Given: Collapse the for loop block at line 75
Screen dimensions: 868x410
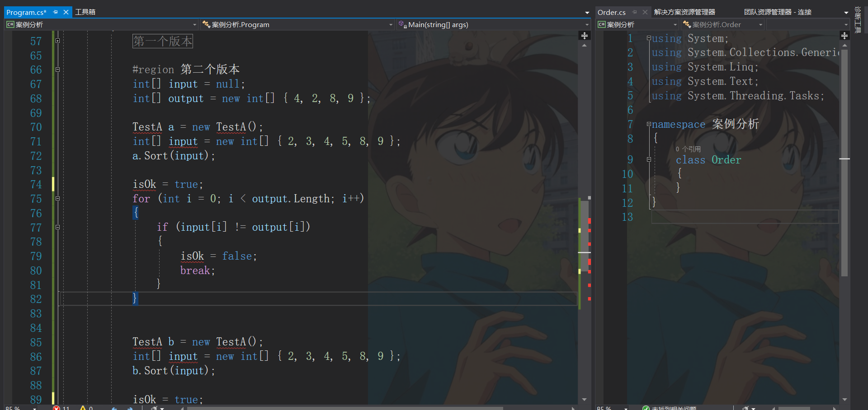Looking at the screenshot, I should 57,199.
